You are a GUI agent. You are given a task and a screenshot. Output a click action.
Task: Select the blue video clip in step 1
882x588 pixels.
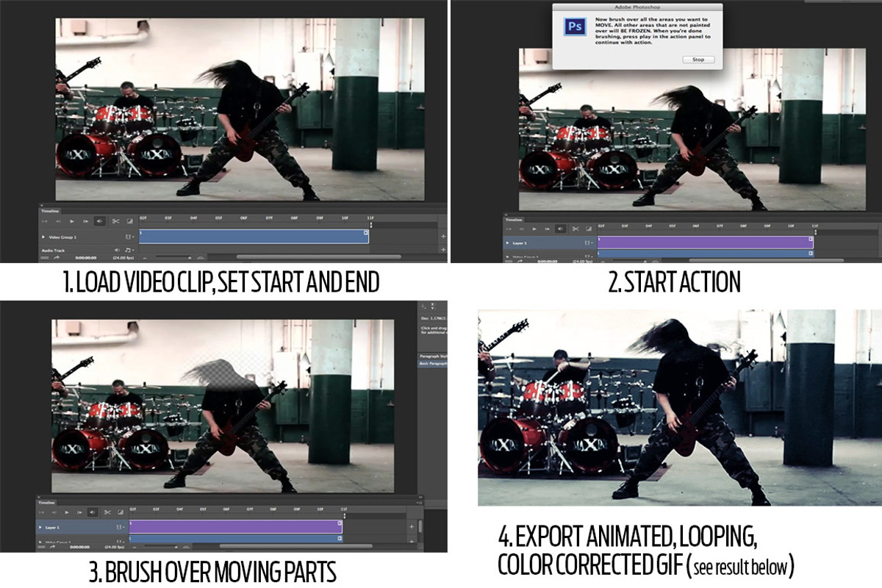pyautogui.click(x=254, y=237)
